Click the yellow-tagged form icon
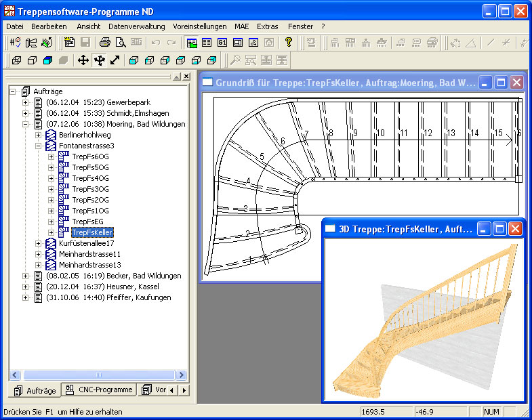This screenshot has width=532, height=420. (x=70, y=43)
